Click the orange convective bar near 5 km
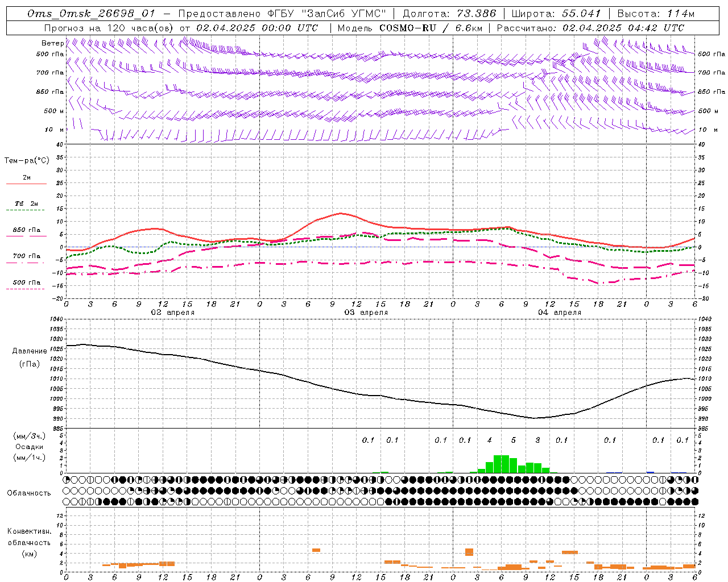Viewport: 728px width, 582px height. pyautogui.click(x=316, y=550)
